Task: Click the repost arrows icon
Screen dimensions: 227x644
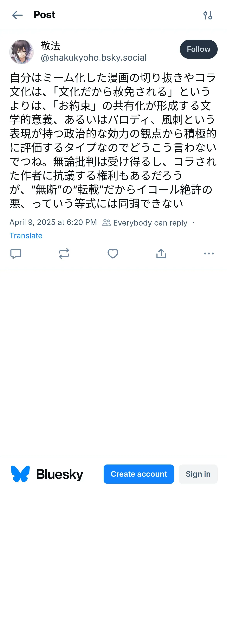Action: coord(64,254)
